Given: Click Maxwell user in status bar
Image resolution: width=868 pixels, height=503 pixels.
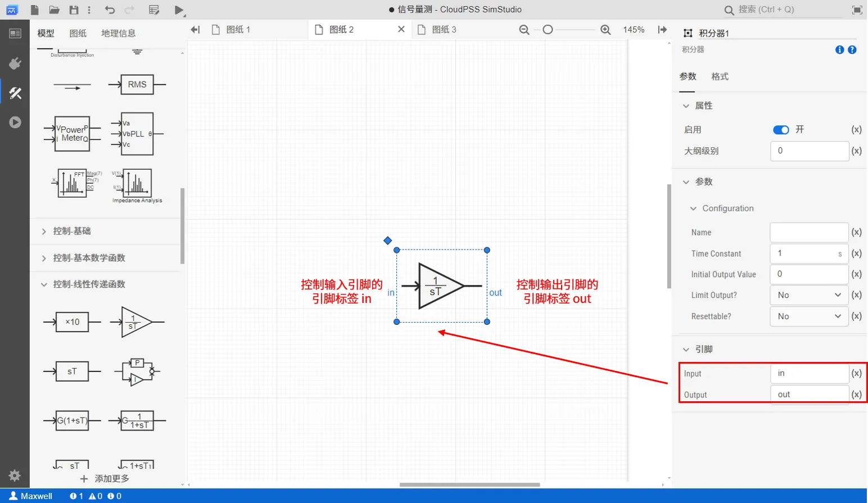Looking at the screenshot, I should 31,496.
